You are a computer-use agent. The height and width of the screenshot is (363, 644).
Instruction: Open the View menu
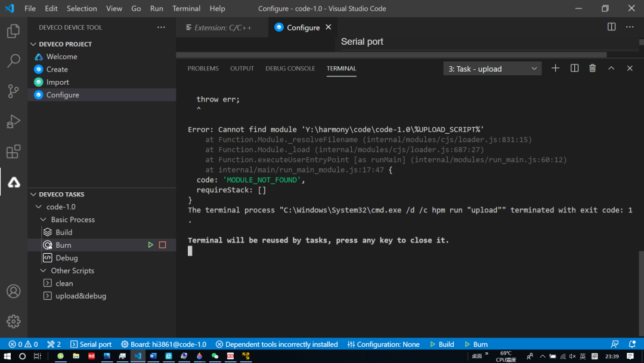(114, 8)
